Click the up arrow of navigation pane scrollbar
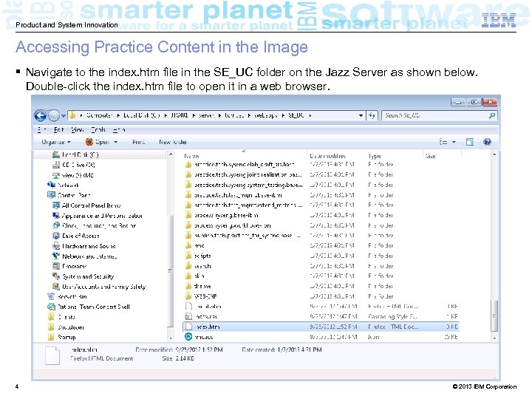This screenshot has width=532, height=399. [x=171, y=154]
